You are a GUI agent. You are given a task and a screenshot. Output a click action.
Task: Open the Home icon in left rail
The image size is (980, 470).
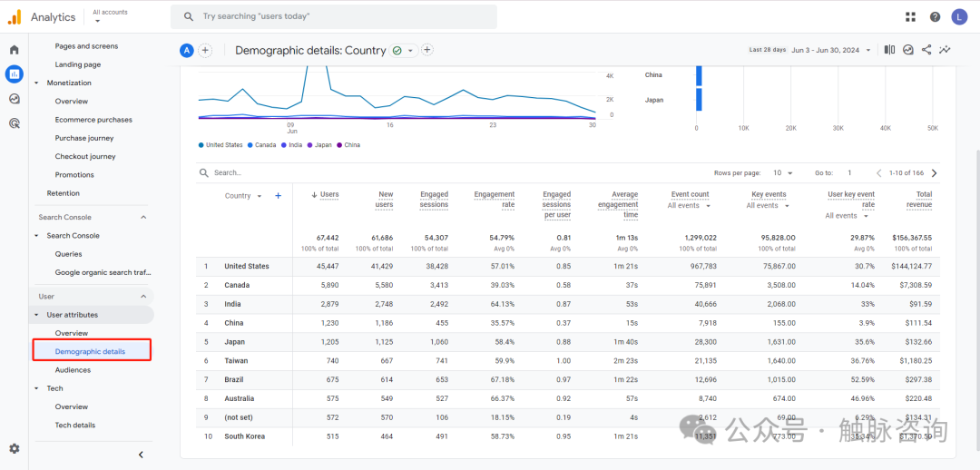pos(14,50)
